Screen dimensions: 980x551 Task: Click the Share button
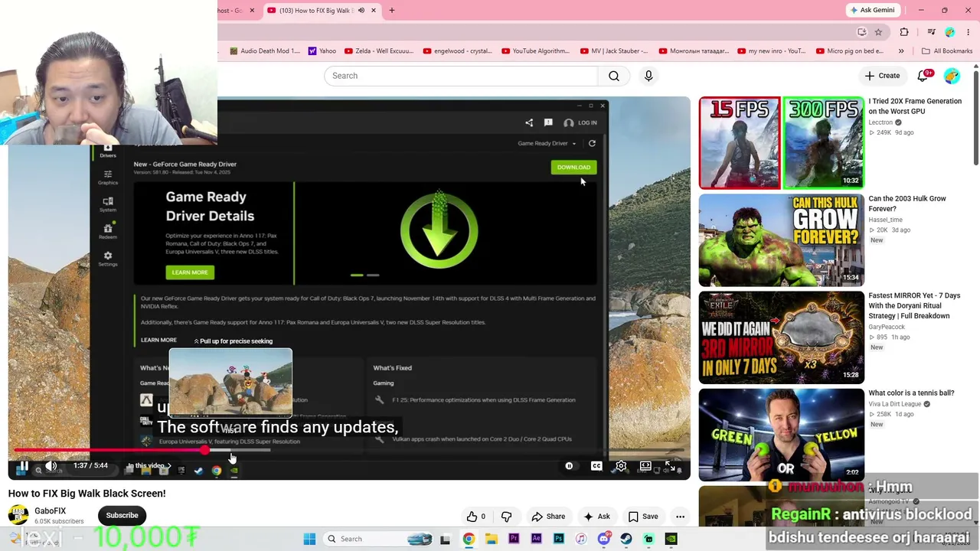coord(548,517)
